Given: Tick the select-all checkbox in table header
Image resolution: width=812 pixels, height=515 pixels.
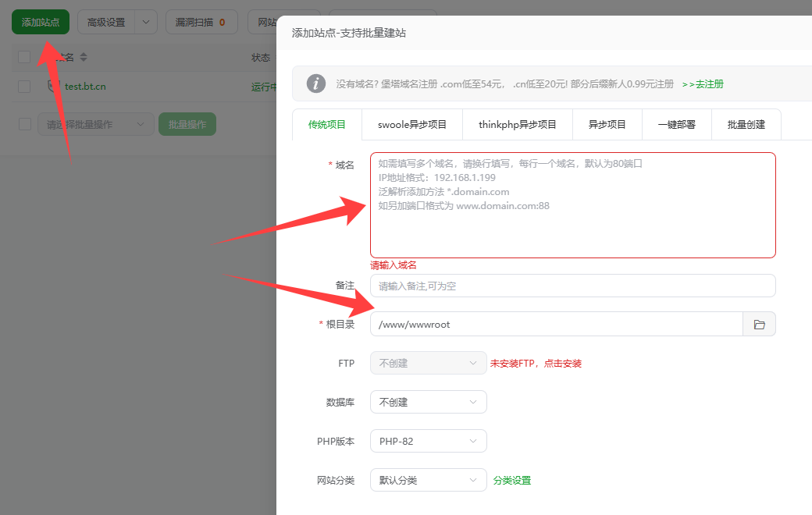Looking at the screenshot, I should (24, 57).
